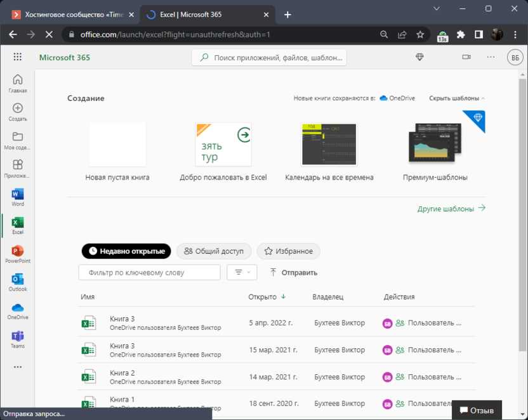528x420 pixels.
Task: Open Другие шаблоны link
Action: pos(451,208)
